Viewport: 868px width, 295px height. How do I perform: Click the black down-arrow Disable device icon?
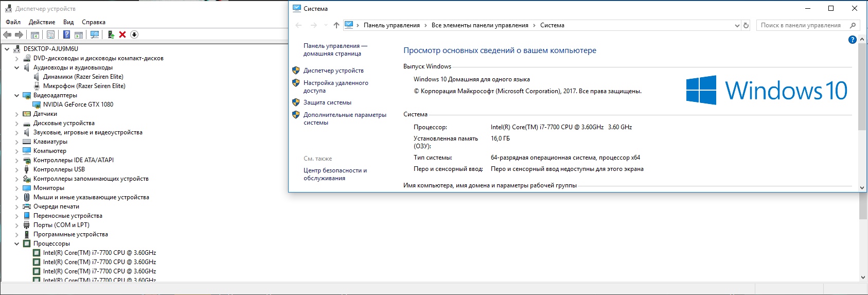(x=134, y=34)
